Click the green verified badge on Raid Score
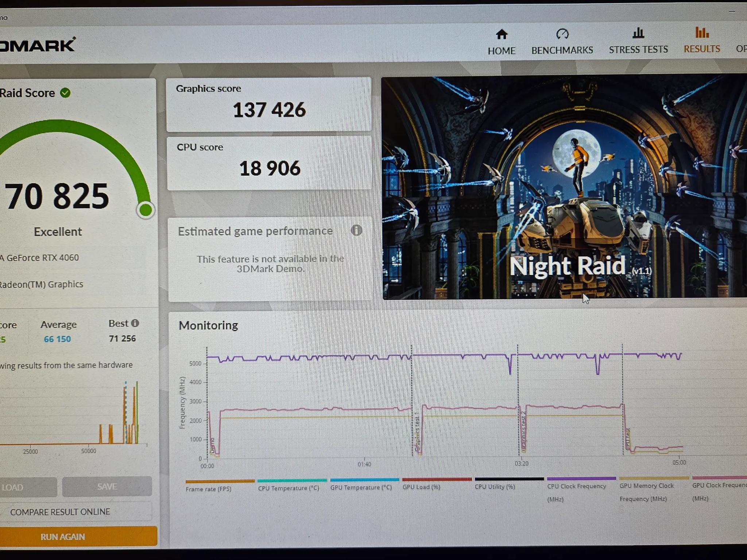The width and height of the screenshot is (747, 560). point(66,93)
